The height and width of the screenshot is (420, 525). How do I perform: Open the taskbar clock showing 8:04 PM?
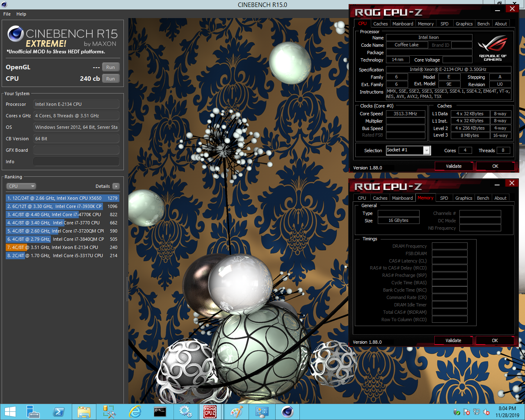click(507, 412)
